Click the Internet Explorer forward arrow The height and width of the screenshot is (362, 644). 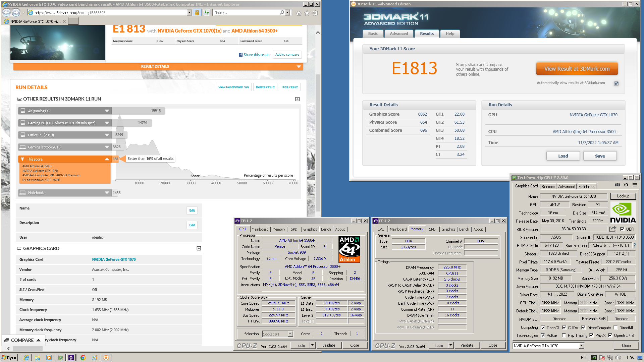tap(16, 12)
